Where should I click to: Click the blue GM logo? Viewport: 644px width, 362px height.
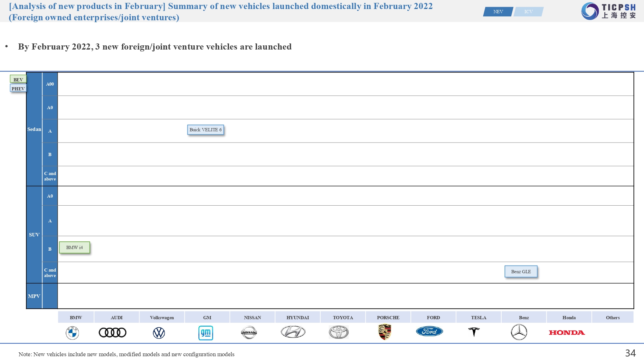(206, 333)
